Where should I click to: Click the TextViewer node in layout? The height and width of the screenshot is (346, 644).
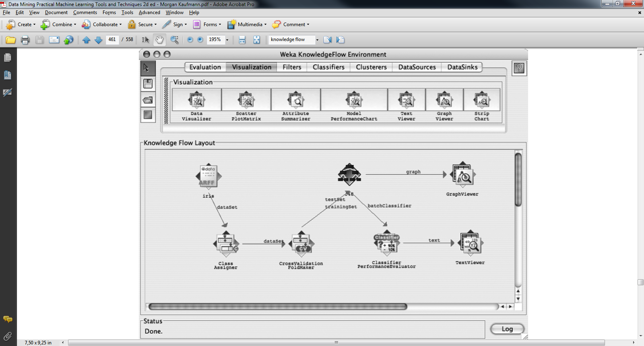[x=471, y=243]
